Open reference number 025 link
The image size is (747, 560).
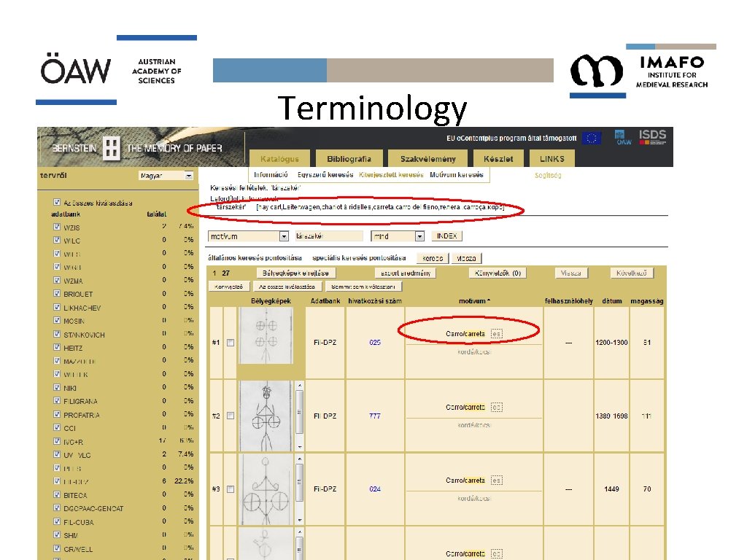click(x=375, y=343)
